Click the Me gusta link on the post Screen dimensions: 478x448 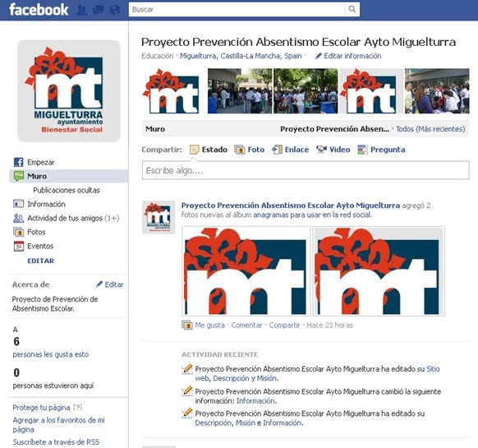click(x=209, y=326)
